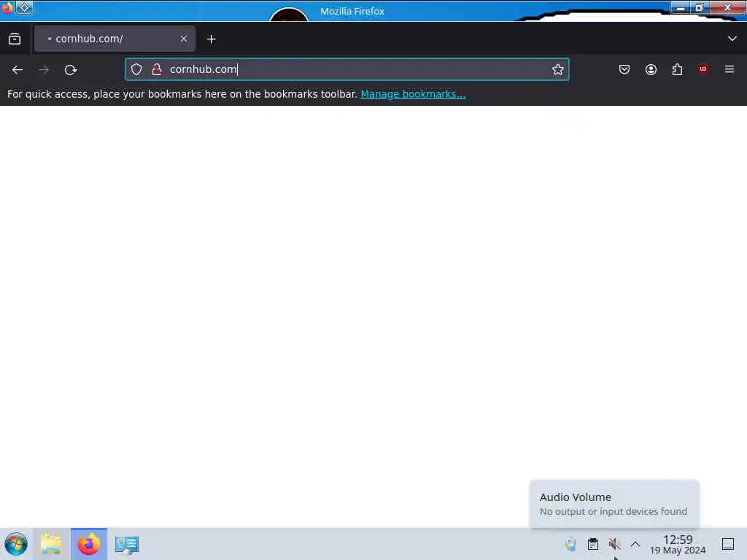Screen dimensions: 747x560
Task: Open the window menu Firefox icon in titlebar
Action: (7, 7)
